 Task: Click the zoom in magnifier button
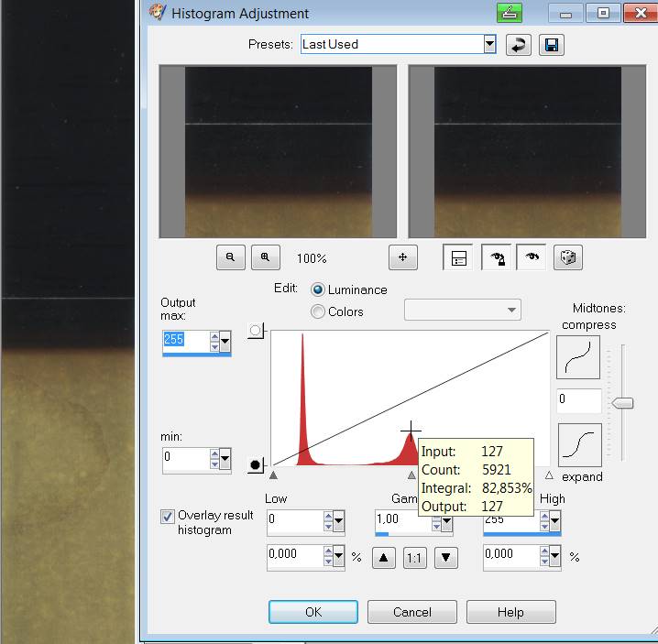(x=265, y=258)
